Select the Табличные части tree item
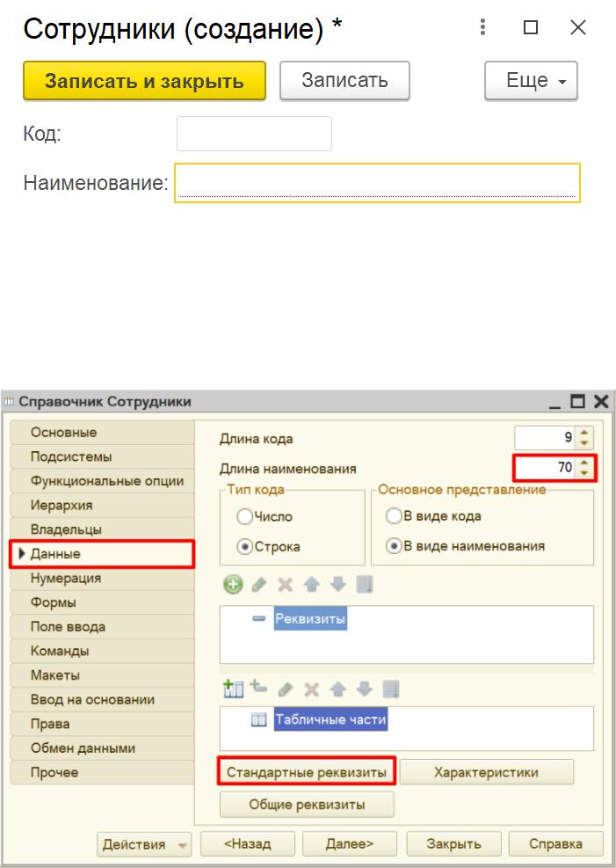616x868 pixels. click(330, 719)
